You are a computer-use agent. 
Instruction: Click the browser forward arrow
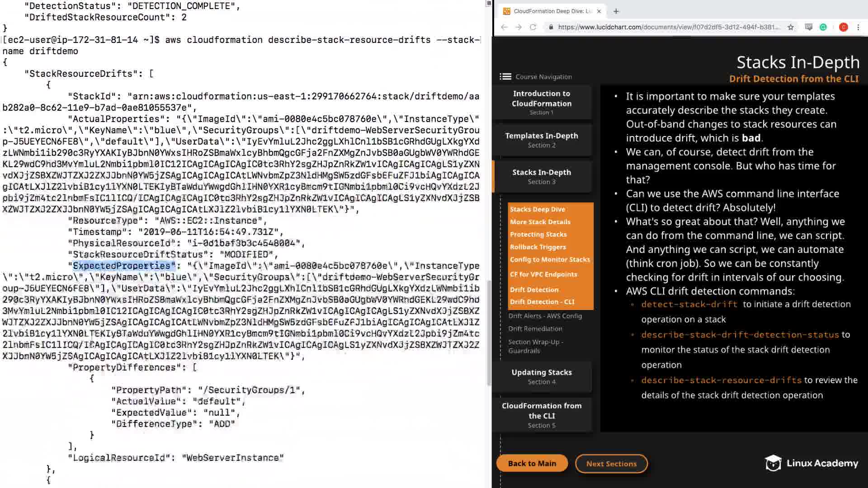click(519, 27)
